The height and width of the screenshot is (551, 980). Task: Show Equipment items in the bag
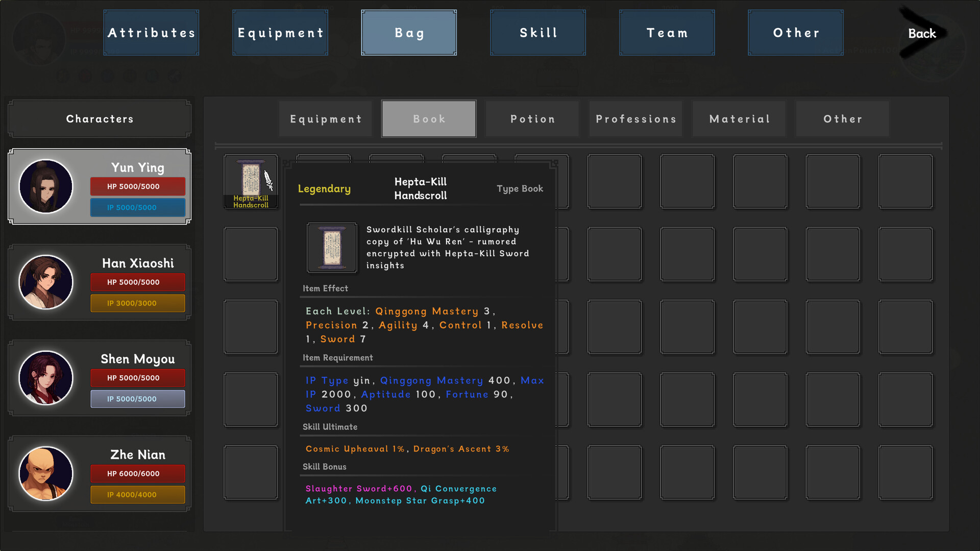326,119
